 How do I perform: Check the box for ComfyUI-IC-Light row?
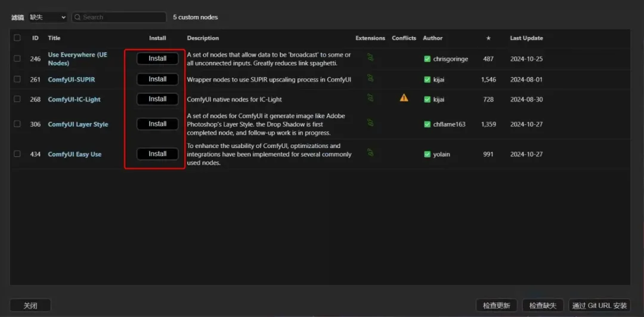tap(17, 99)
